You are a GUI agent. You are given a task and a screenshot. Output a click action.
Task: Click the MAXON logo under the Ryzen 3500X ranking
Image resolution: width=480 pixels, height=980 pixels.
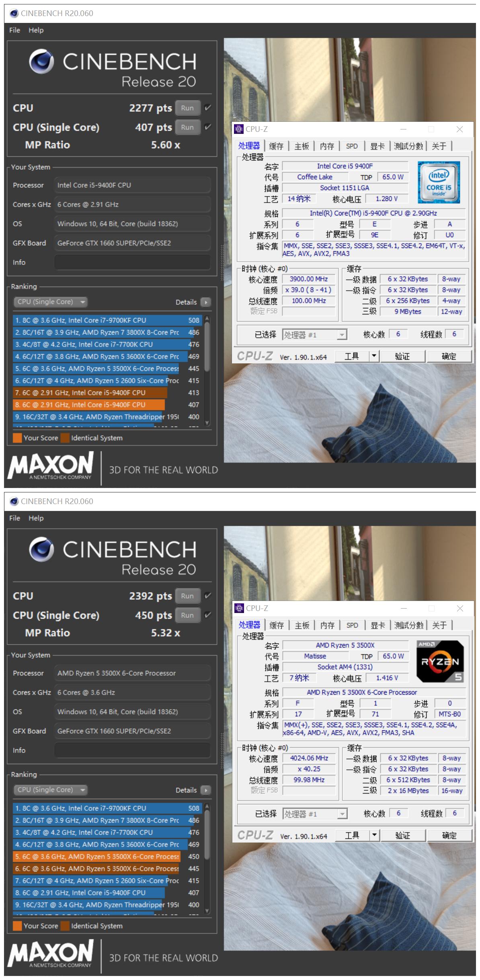pyautogui.click(x=51, y=953)
